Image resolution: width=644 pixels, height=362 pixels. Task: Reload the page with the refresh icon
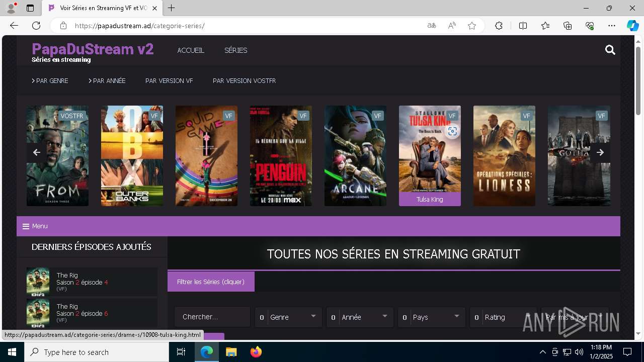tap(36, 26)
